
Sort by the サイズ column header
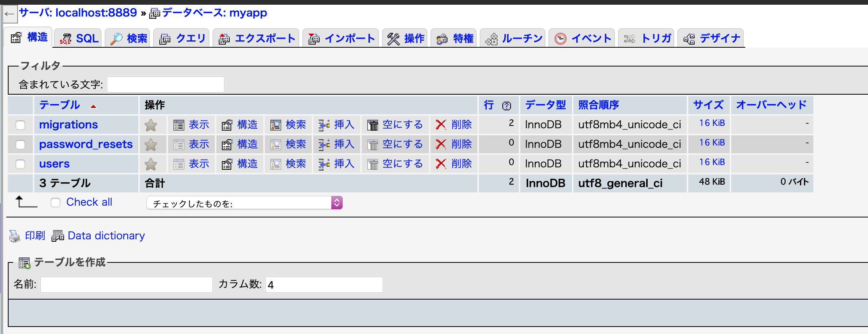708,105
